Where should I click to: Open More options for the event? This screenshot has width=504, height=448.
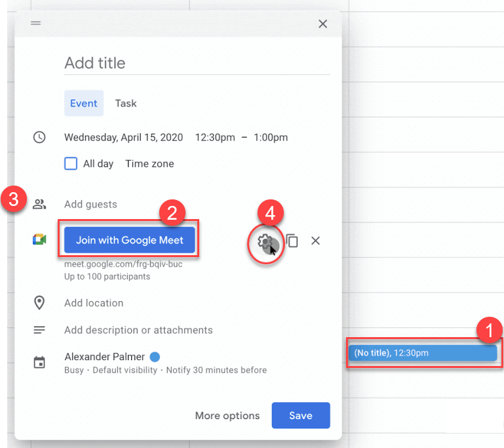click(227, 415)
